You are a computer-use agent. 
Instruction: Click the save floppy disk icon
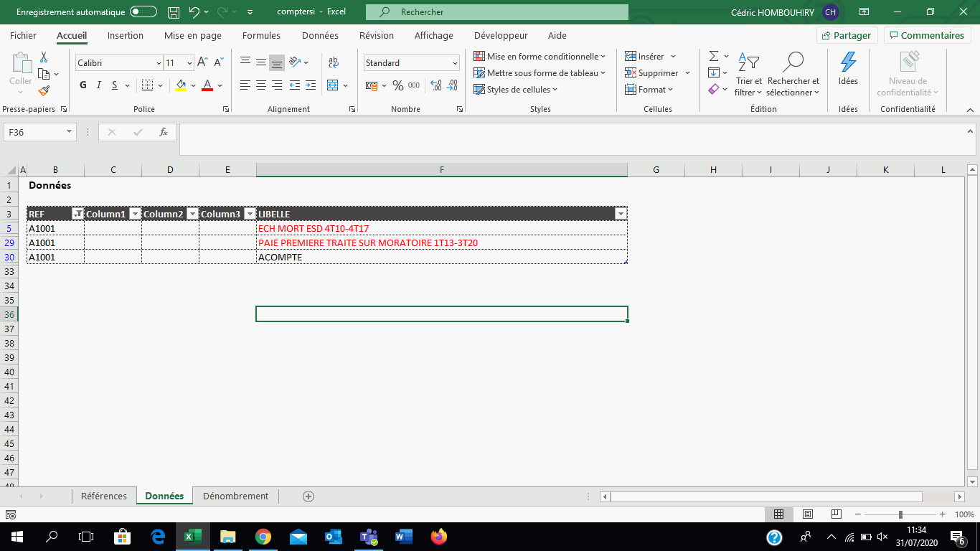coord(173,12)
